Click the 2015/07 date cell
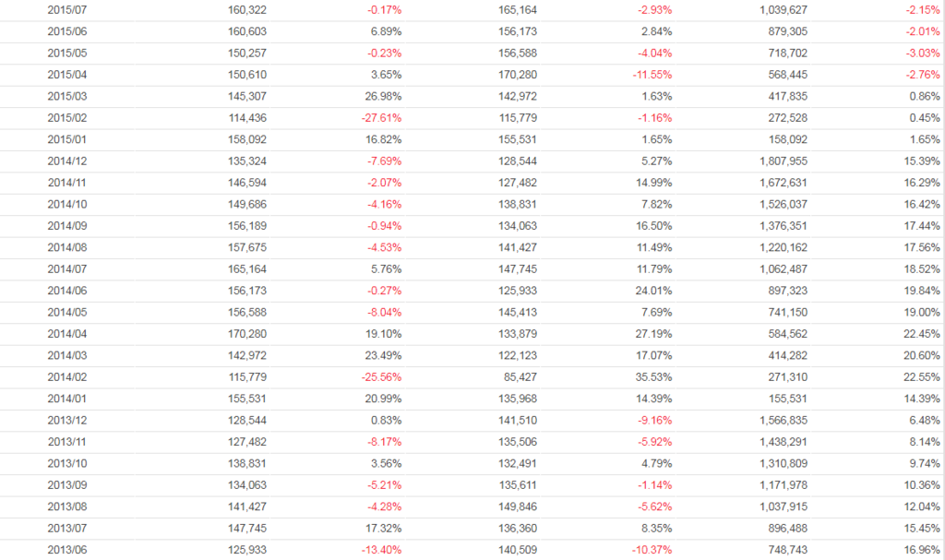The height and width of the screenshot is (560, 945). click(66, 10)
